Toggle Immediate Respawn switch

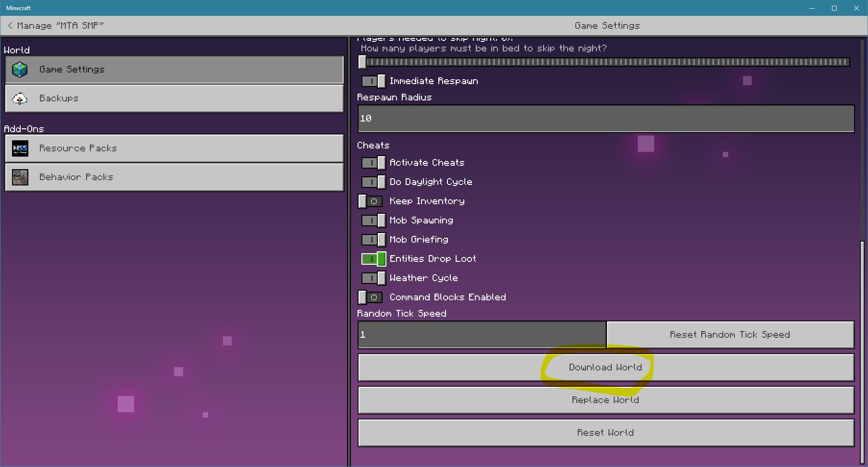(373, 81)
